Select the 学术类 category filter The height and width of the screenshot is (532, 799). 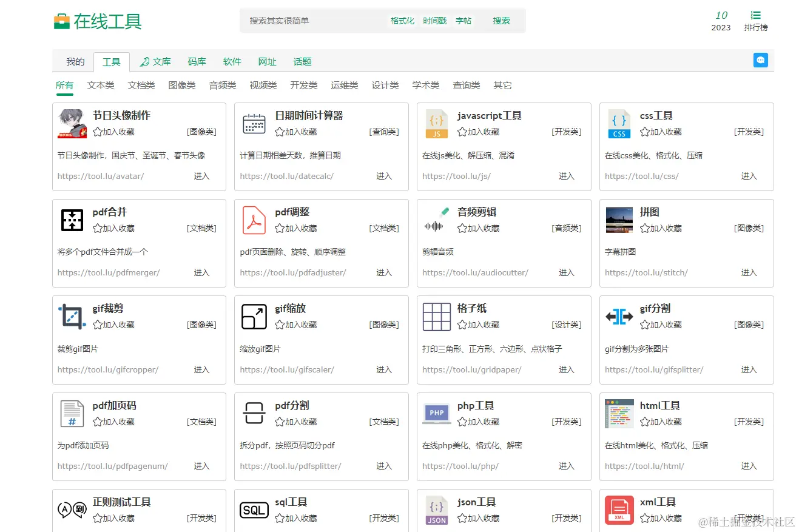[x=426, y=86]
